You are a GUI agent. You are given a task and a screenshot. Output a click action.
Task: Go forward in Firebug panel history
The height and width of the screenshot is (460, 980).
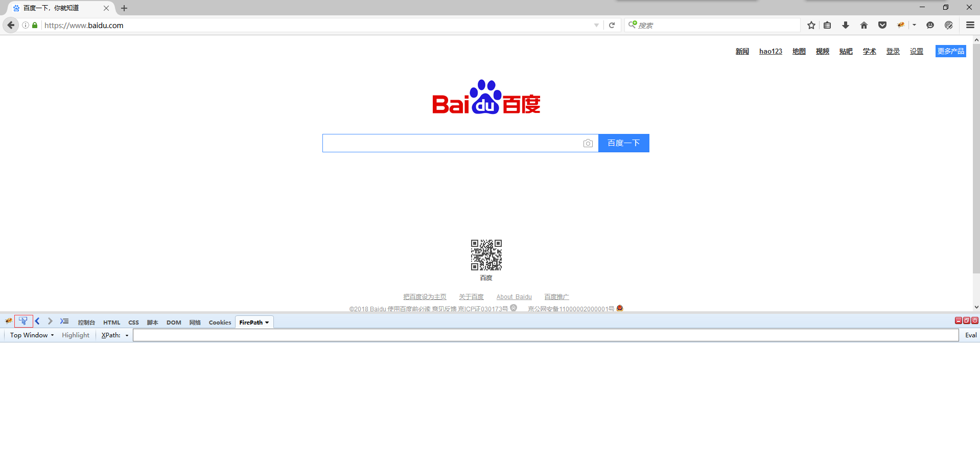coord(50,321)
